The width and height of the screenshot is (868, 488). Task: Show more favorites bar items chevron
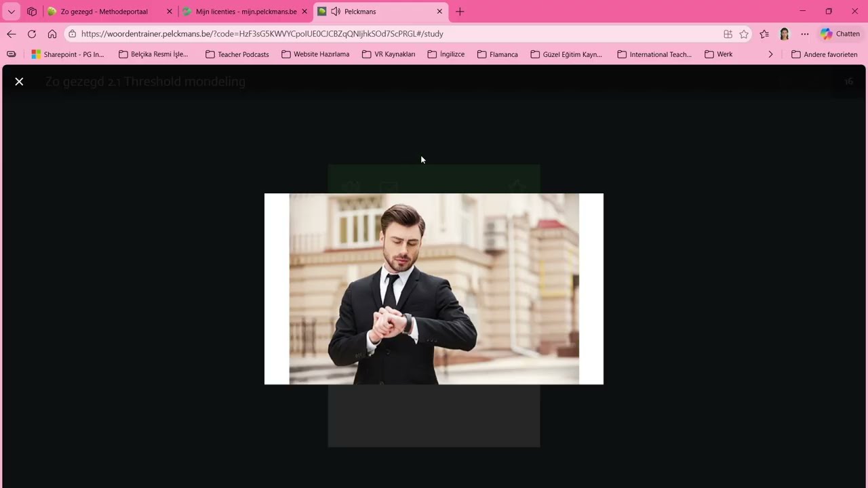click(x=770, y=54)
